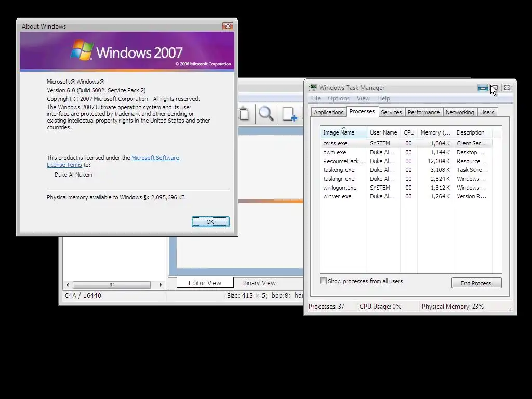This screenshot has height=399, width=532.
Task: Click the Task Manager title bar icon
Action: (x=312, y=88)
